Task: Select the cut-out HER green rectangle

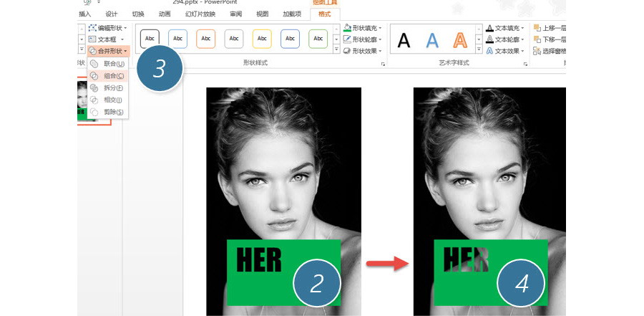Action: point(491,272)
